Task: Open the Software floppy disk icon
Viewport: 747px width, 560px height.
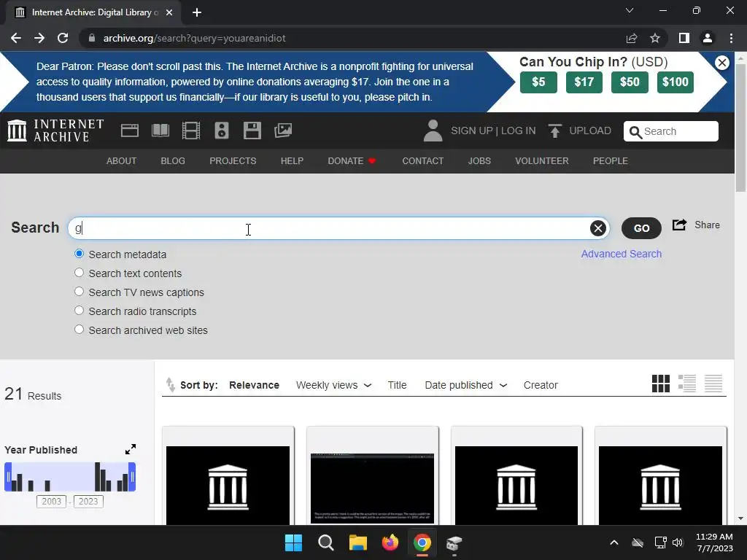Action: (x=252, y=131)
